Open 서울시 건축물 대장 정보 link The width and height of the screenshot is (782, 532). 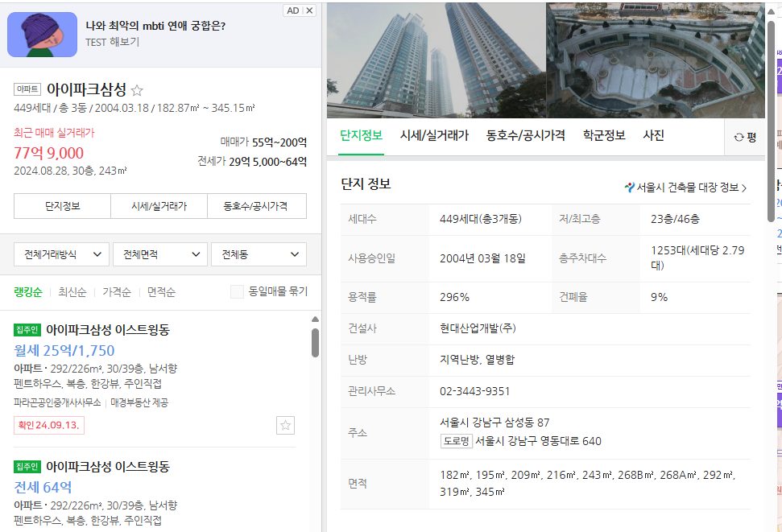pyautogui.click(x=685, y=188)
